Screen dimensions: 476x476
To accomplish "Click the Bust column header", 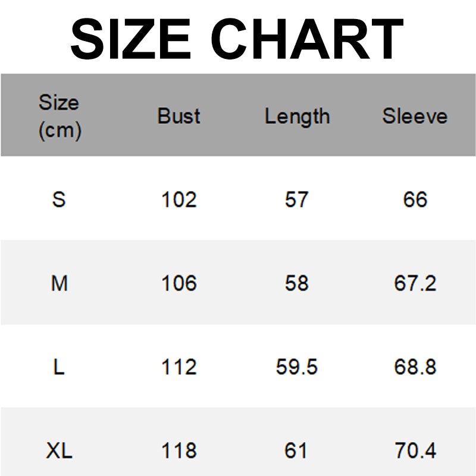I will click(178, 116).
